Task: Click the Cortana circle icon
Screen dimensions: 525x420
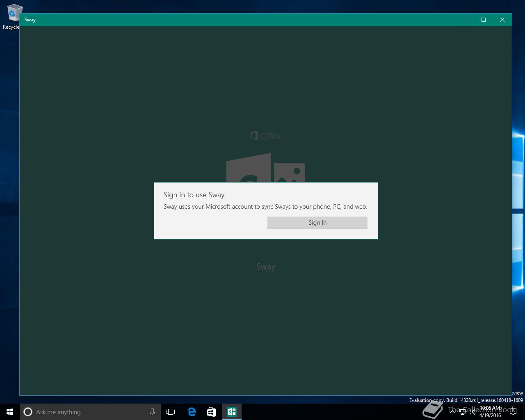Action: click(28, 412)
